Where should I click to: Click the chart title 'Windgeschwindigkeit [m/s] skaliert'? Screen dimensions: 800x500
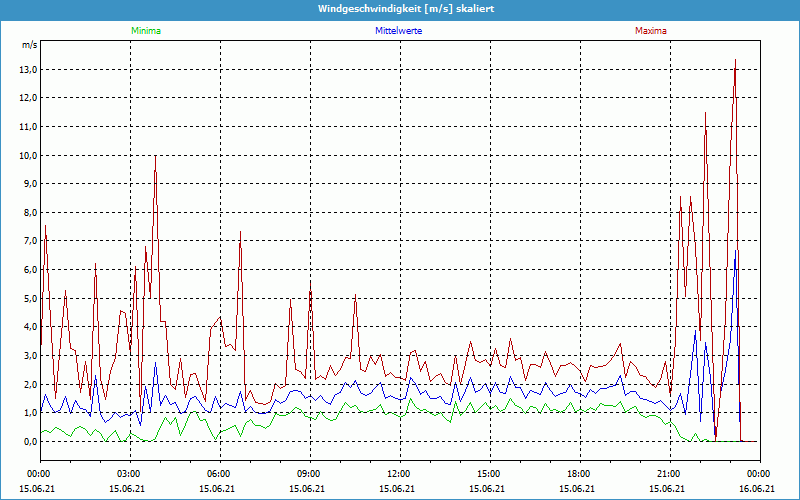[x=406, y=9]
